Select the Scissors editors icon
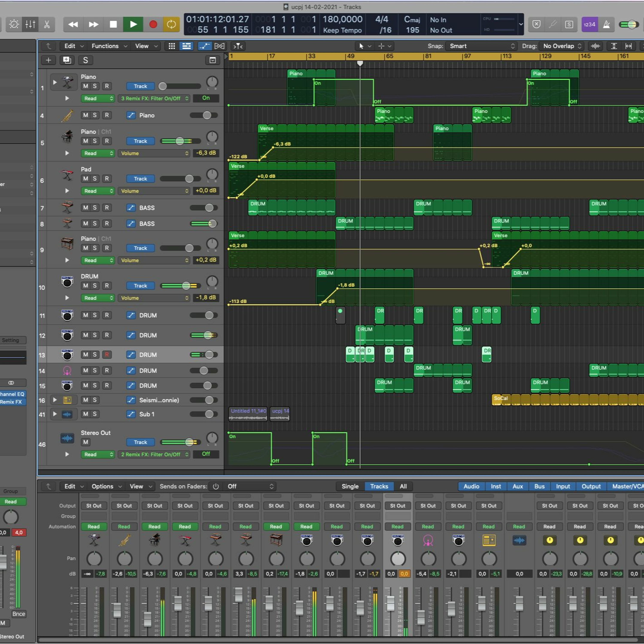Viewport: 644px width, 644px height. coord(47,24)
